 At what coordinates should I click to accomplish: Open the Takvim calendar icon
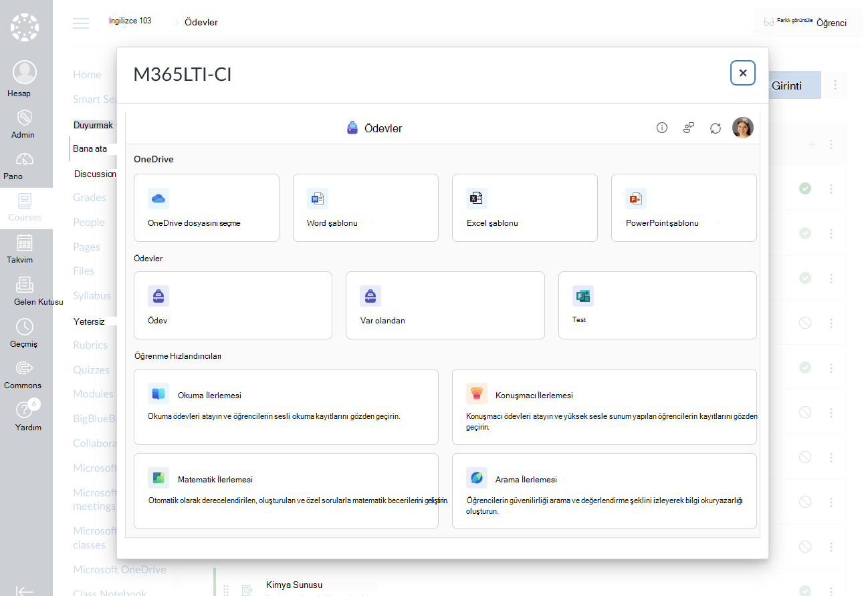25,243
